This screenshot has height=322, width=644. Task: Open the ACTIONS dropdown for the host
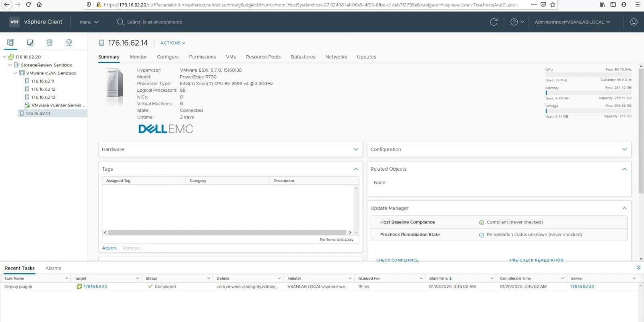[173, 43]
